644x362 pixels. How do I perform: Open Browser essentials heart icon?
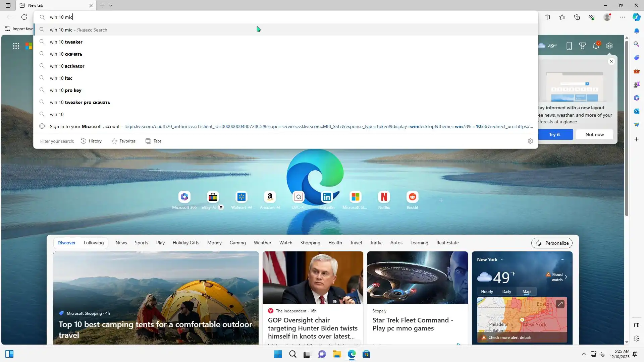pyautogui.click(x=592, y=17)
